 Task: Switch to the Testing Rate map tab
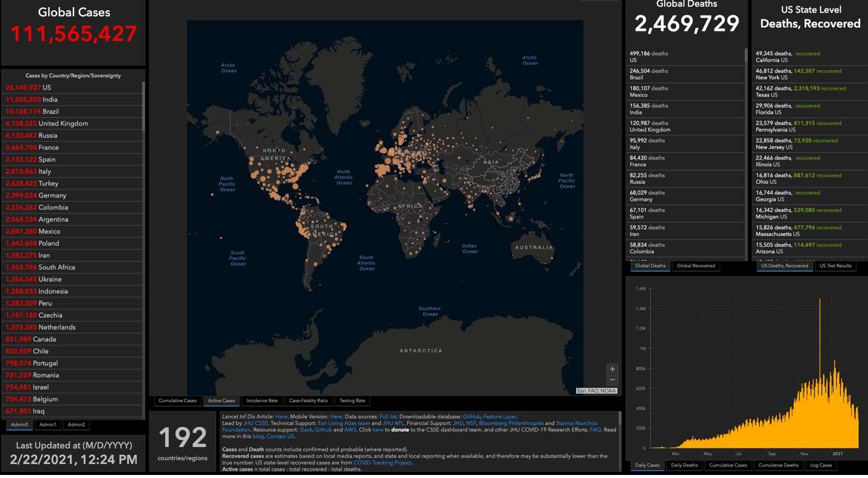click(352, 400)
